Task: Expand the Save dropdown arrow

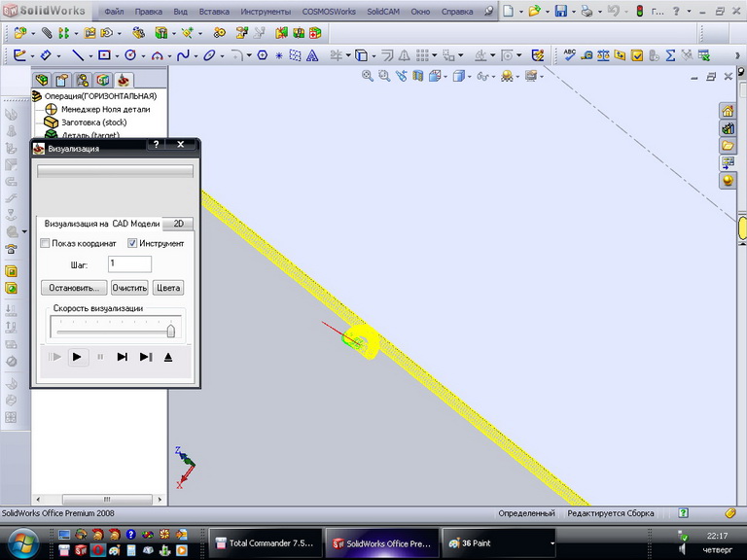Action: [x=573, y=12]
